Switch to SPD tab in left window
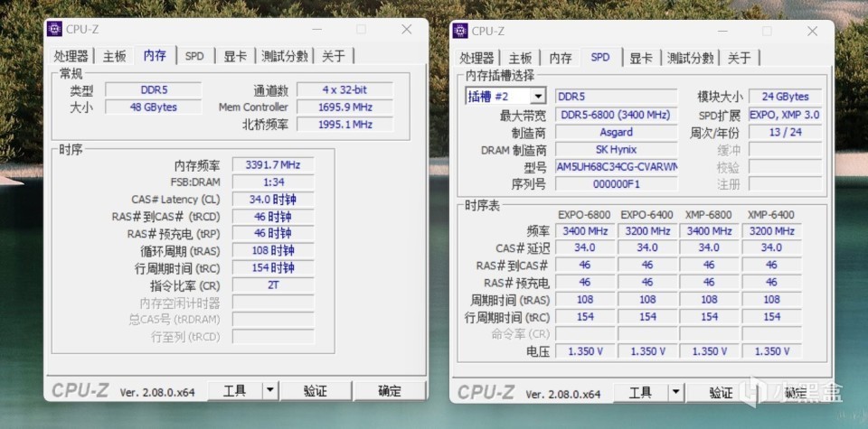This screenshot has height=429, width=868. [x=194, y=56]
